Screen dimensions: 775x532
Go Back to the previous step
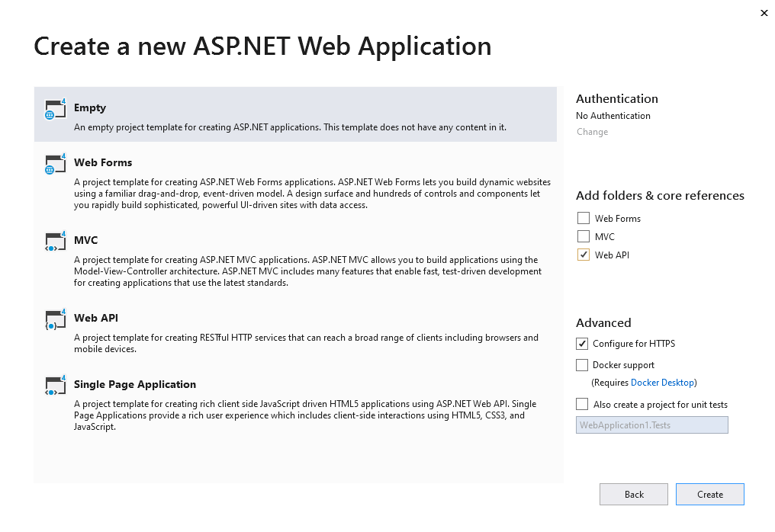click(633, 495)
